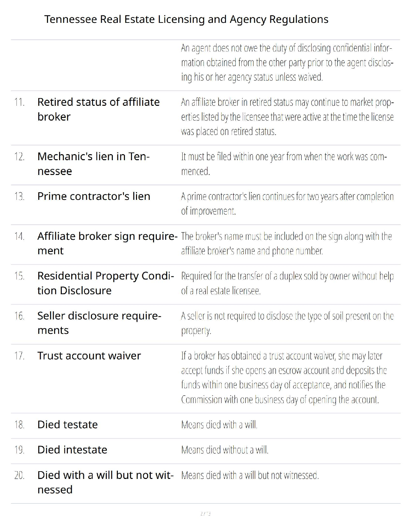Screen dimensions: 411x532
Task: Select the "Prime contractor's lien" term
Action: (94, 196)
